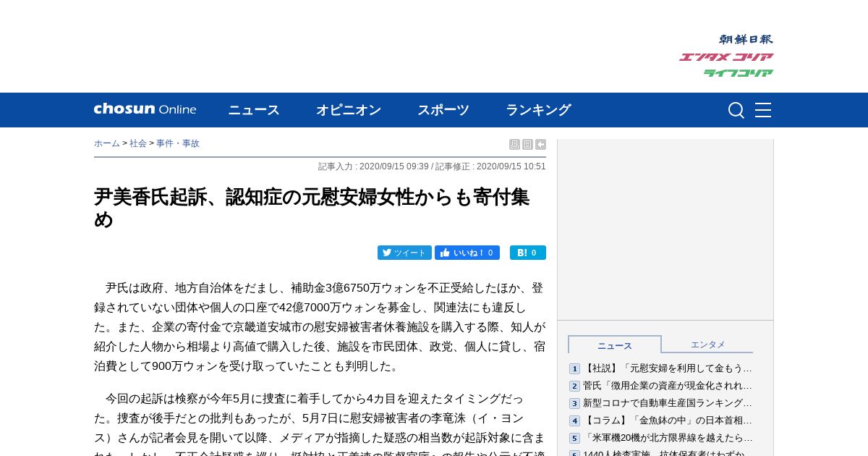Go back using left-arrow icon
Viewport: 868px width, 456px height.
click(540, 145)
